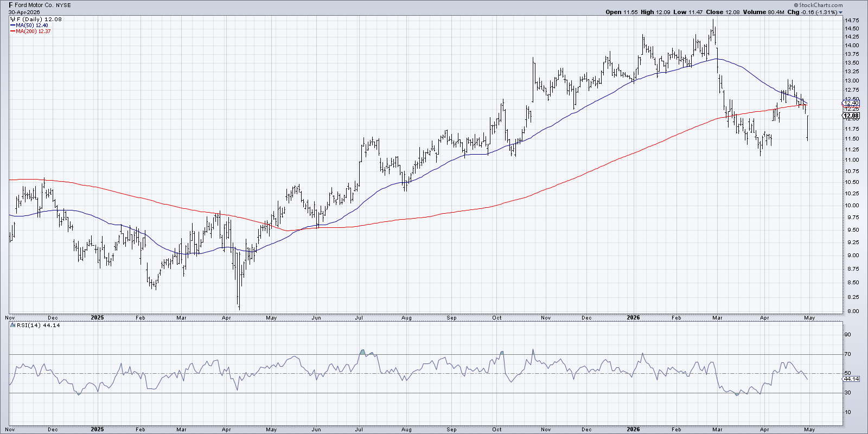The width and height of the screenshot is (868, 434).
Task: Click the 2025 year label under the price panel
Action: coord(97,318)
